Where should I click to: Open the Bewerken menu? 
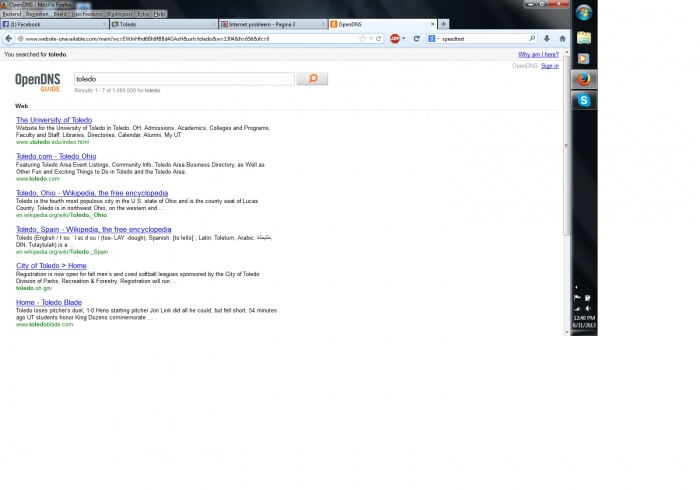(x=37, y=14)
